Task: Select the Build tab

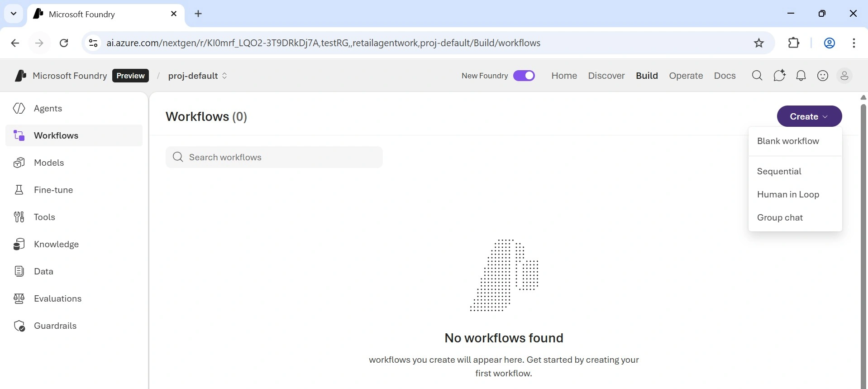Action: pos(647,76)
